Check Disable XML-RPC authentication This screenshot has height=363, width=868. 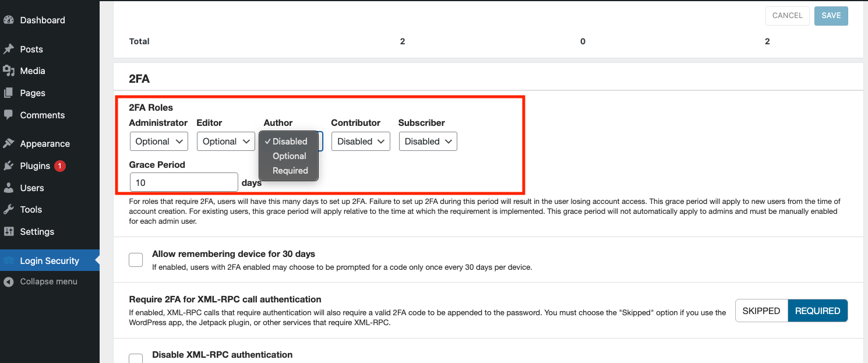click(136, 358)
